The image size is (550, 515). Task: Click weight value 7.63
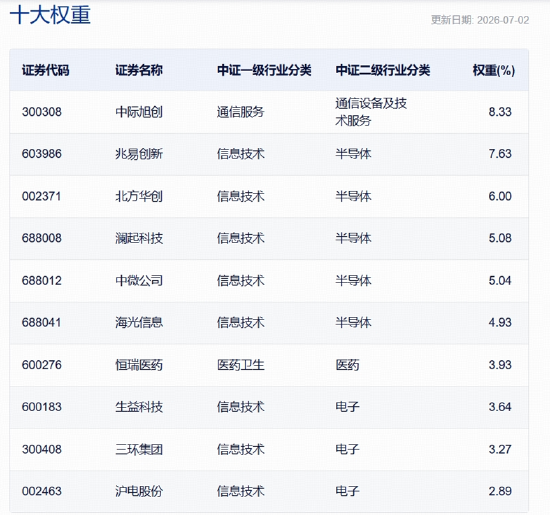tap(500, 154)
